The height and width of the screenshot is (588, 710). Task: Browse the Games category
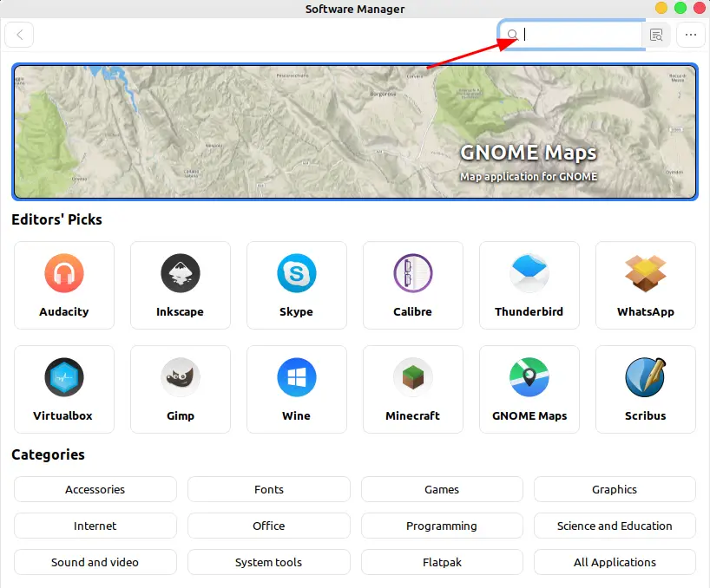click(x=442, y=489)
